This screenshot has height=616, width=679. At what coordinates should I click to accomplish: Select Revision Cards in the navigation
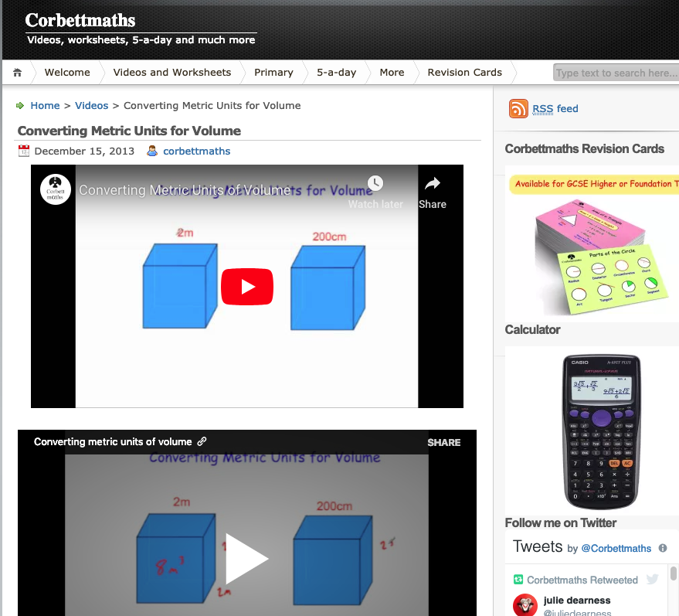pyautogui.click(x=464, y=72)
